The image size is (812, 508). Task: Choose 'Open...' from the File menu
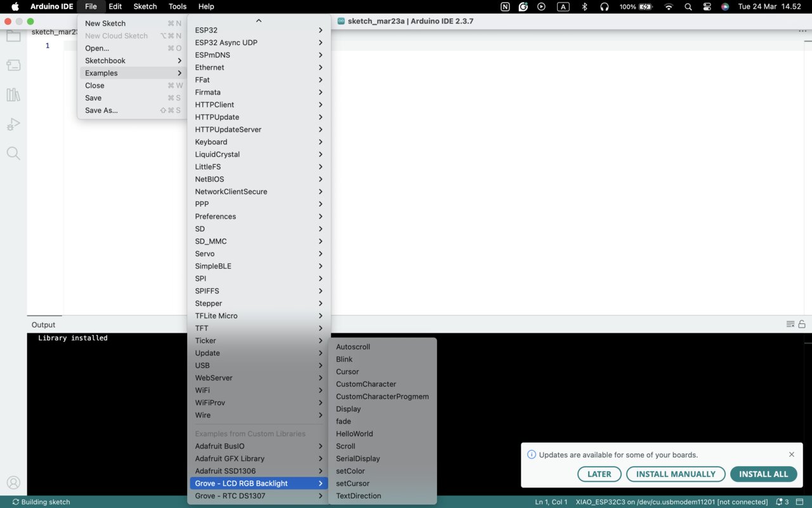(133, 48)
